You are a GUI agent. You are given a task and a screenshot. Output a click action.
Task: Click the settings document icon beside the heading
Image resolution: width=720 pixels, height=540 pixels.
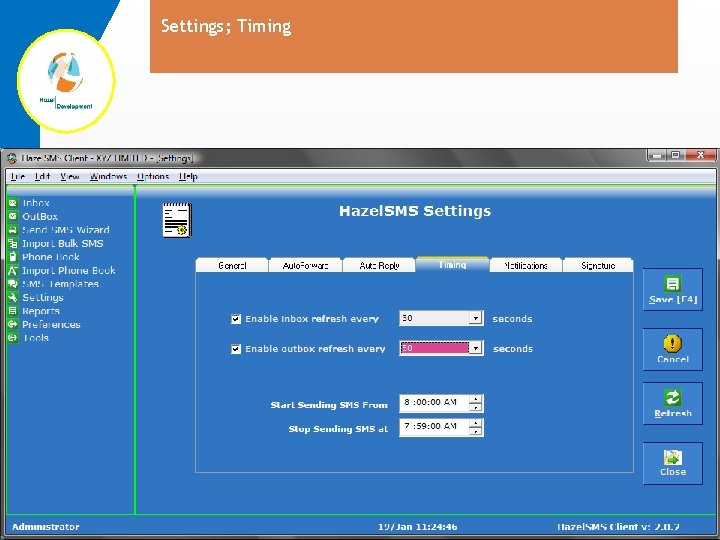pyautogui.click(x=177, y=220)
